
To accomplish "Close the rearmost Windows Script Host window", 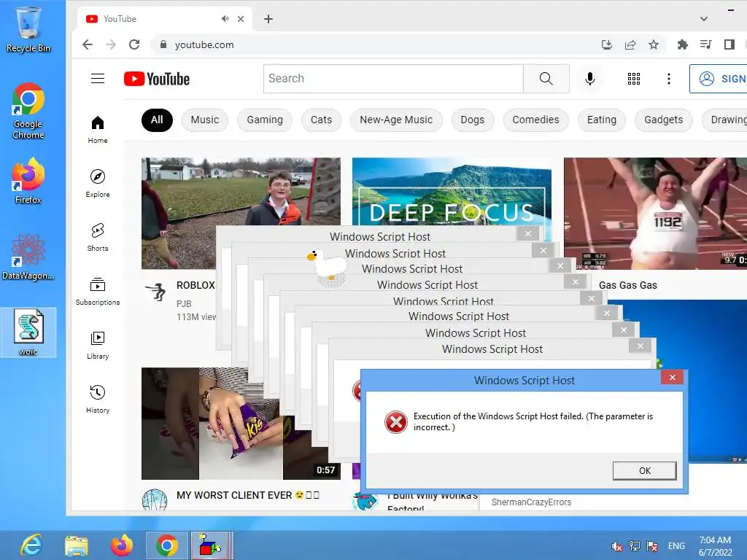I will (x=528, y=233).
